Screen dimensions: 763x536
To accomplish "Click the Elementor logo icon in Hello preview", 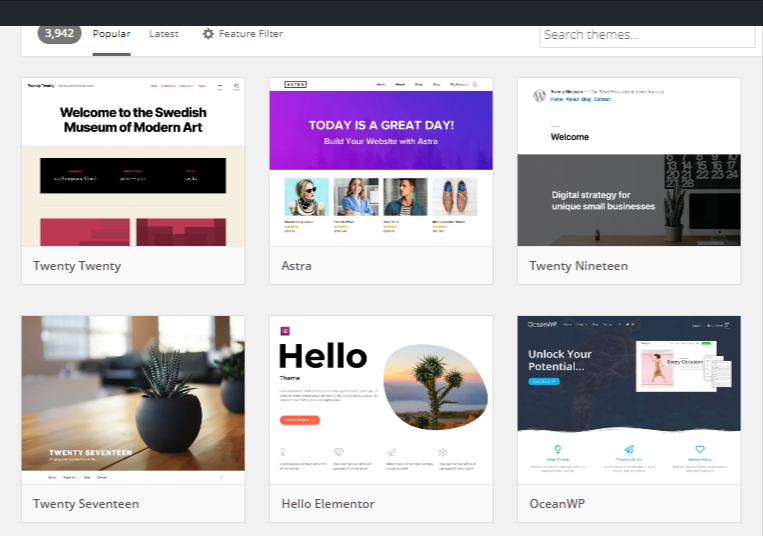I will click(285, 331).
